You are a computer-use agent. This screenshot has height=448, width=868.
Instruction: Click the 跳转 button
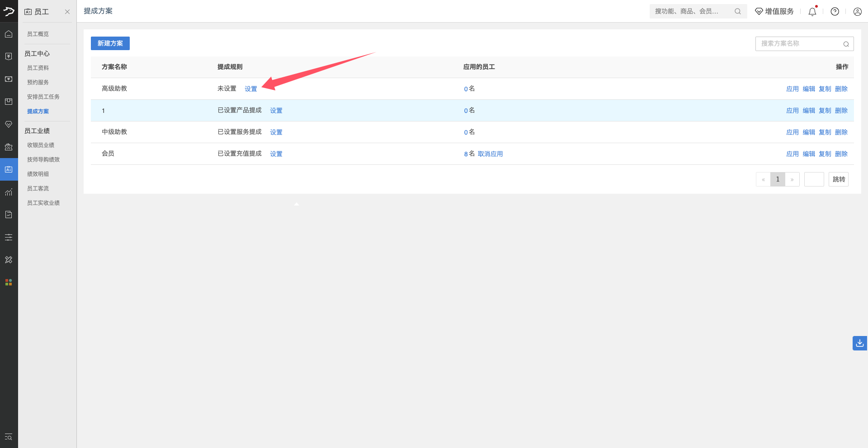click(839, 179)
